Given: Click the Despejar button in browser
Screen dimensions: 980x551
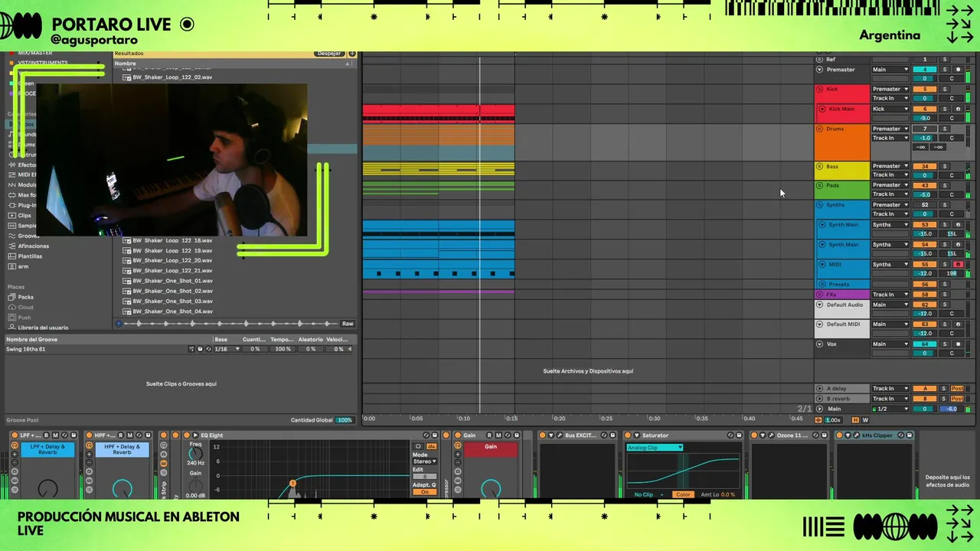Looking at the screenshot, I should pyautogui.click(x=328, y=54).
